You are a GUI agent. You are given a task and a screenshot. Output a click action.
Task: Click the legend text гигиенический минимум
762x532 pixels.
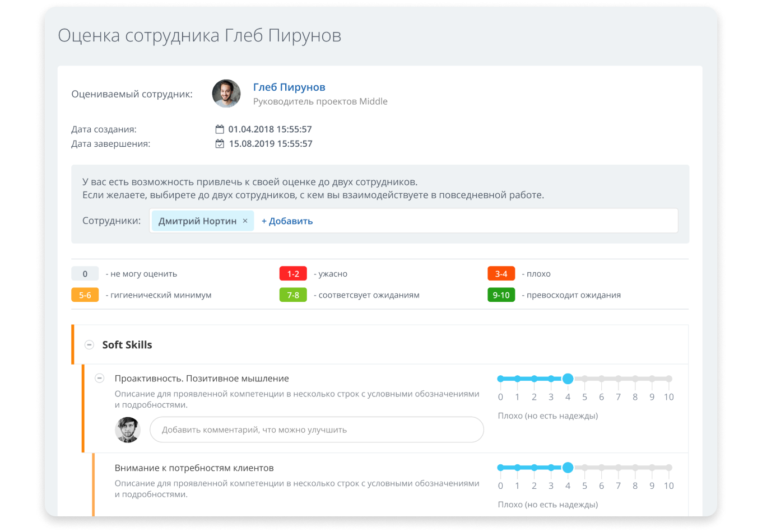[161, 295]
